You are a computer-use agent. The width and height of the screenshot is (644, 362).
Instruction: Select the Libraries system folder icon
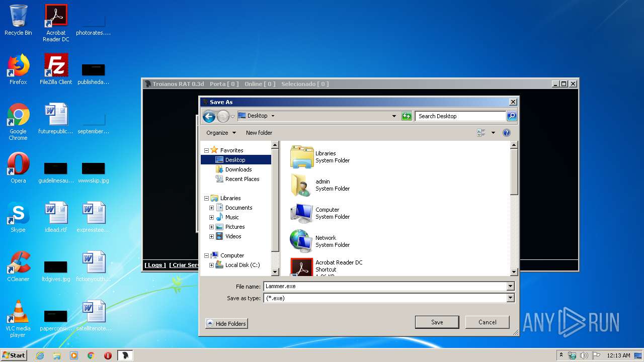pos(302,157)
